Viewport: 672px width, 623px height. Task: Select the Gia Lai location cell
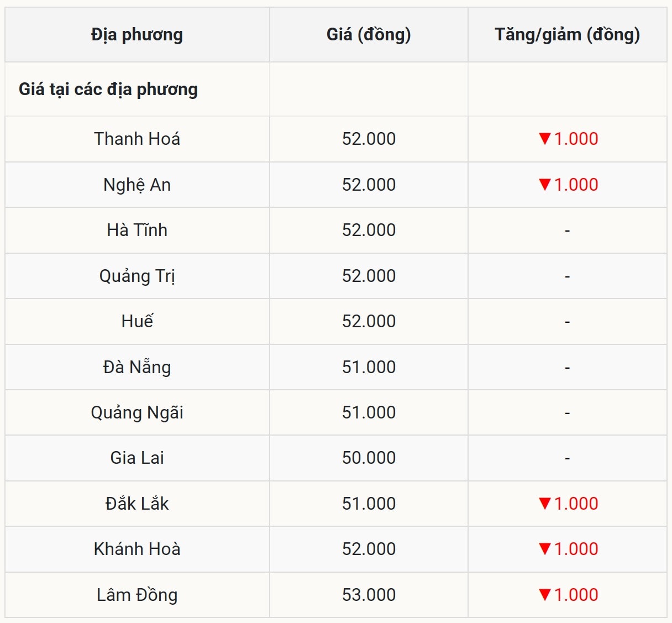tap(137, 458)
